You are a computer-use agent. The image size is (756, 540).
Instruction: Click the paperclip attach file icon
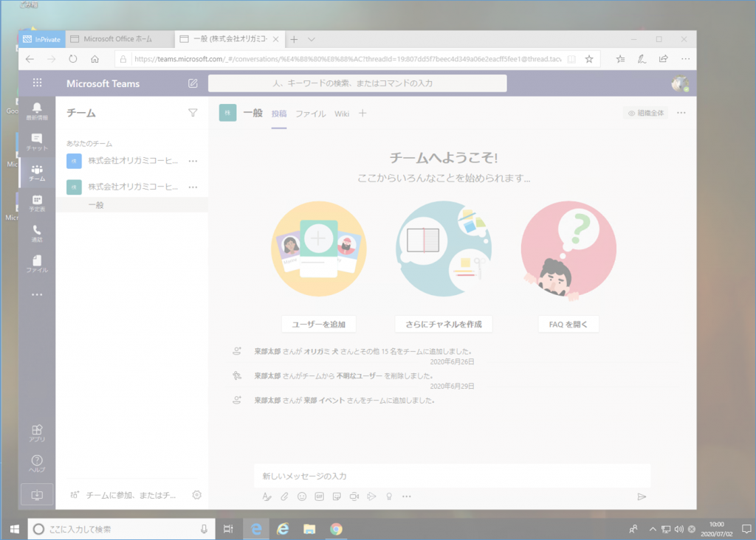pyautogui.click(x=284, y=496)
